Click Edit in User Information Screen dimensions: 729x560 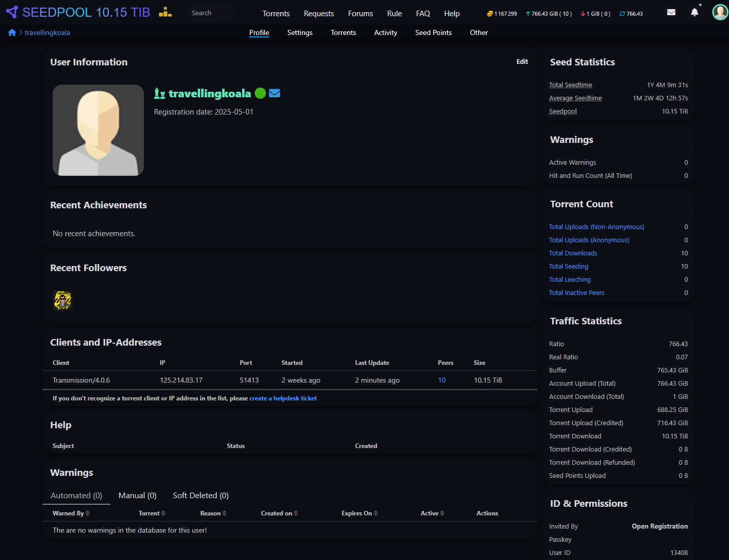pyautogui.click(x=522, y=62)
